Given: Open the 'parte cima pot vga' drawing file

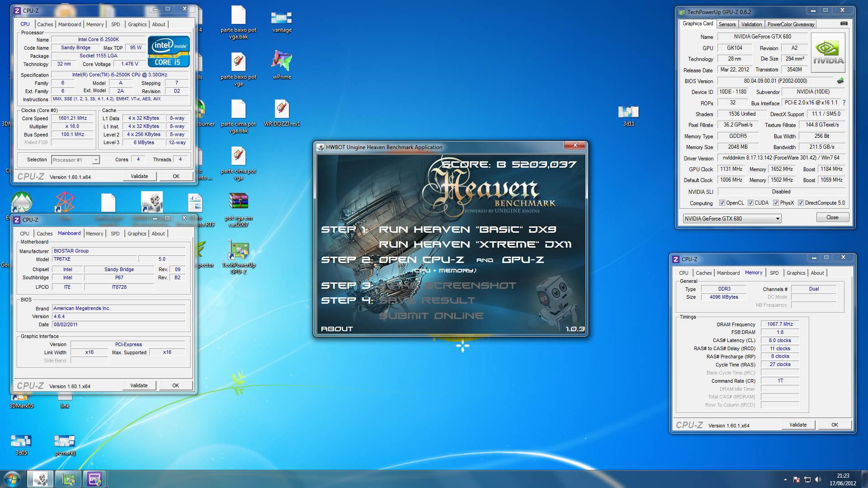Looking at the screenshot, I should pos(238,163).
